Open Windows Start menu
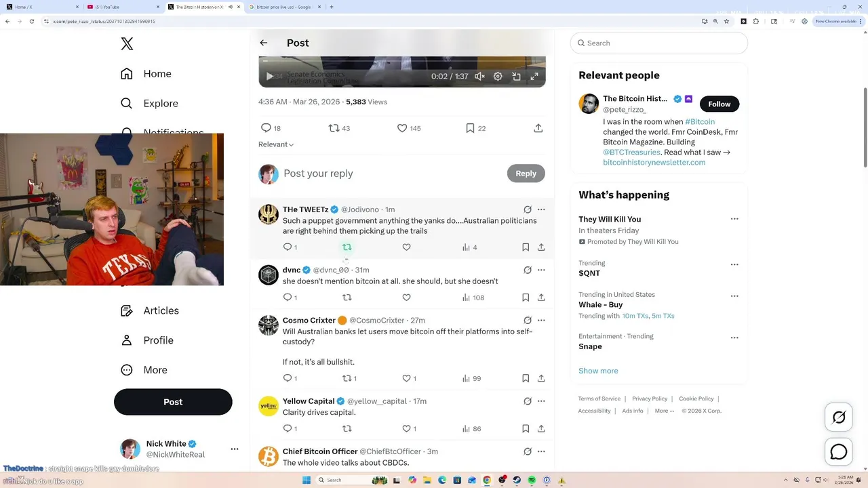868x488 pixels. pos(306,480)
